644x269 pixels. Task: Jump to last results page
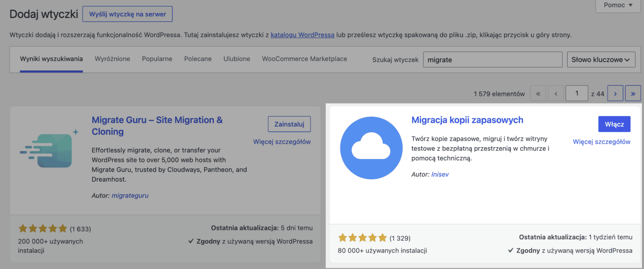pyautogui.click(x=633, y=94)
